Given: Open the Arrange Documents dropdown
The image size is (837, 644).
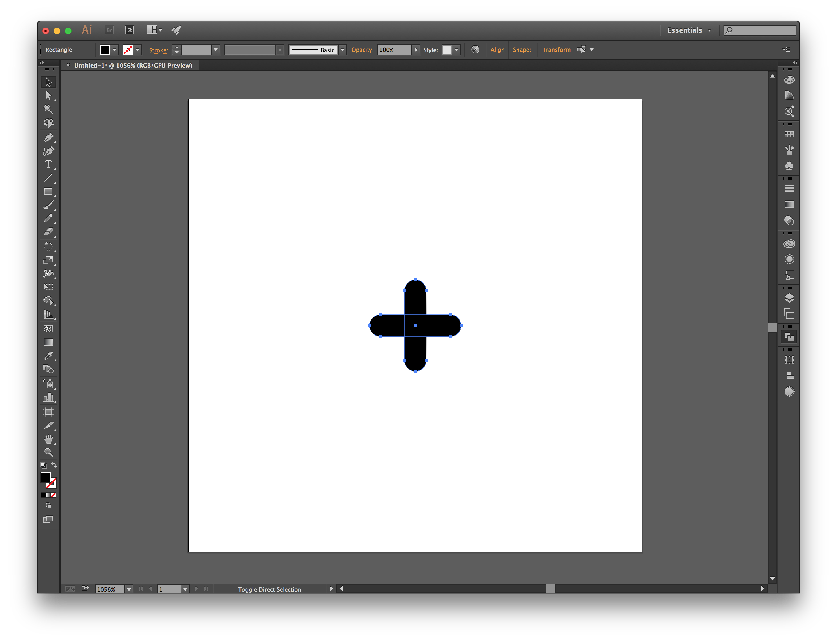Looking at the screenshot, I should click(154, 30).
